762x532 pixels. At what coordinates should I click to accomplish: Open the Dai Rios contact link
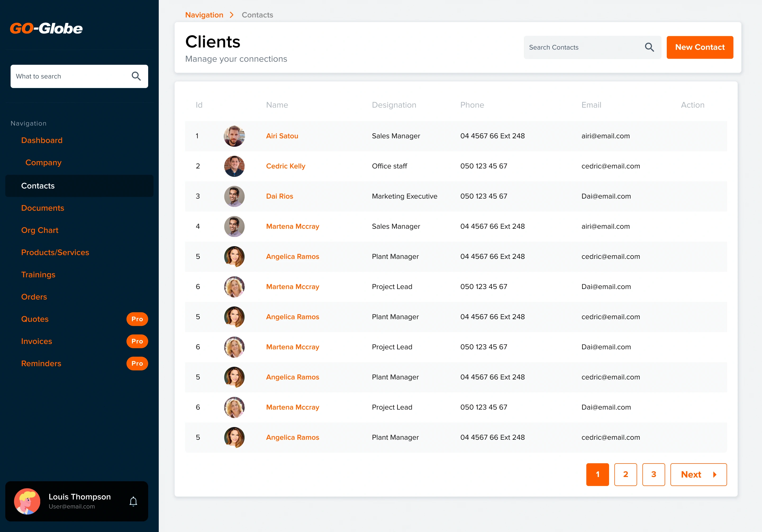tap(279, 196)
